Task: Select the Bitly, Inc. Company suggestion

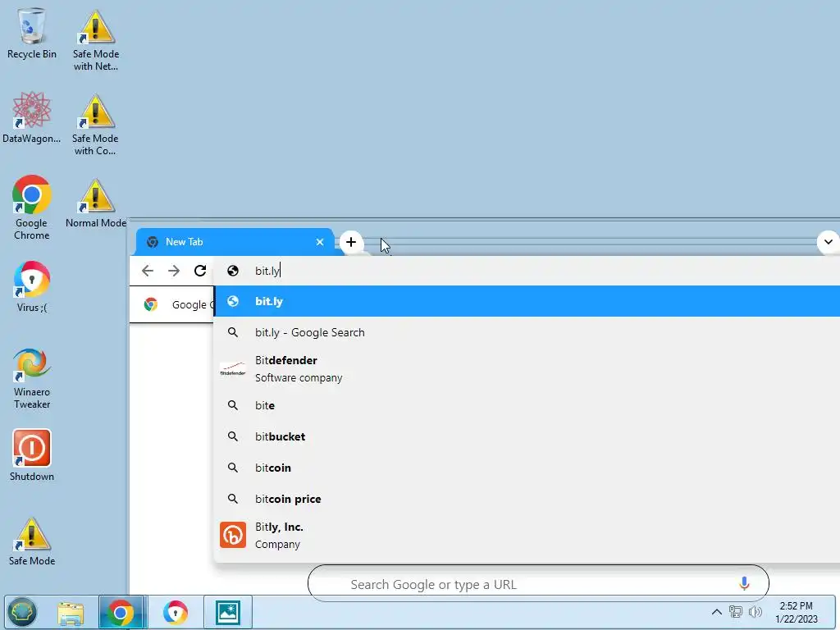Action: click(527, 536)
